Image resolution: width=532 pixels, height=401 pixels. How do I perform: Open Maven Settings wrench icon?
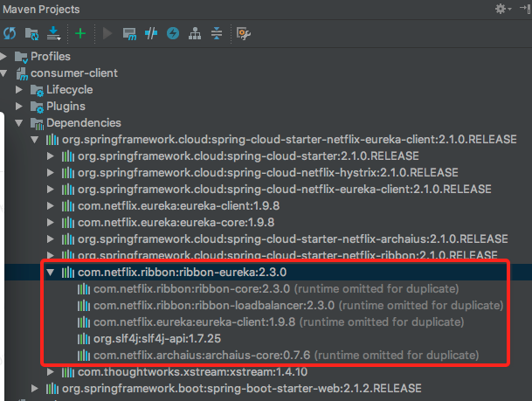[243, 33]
